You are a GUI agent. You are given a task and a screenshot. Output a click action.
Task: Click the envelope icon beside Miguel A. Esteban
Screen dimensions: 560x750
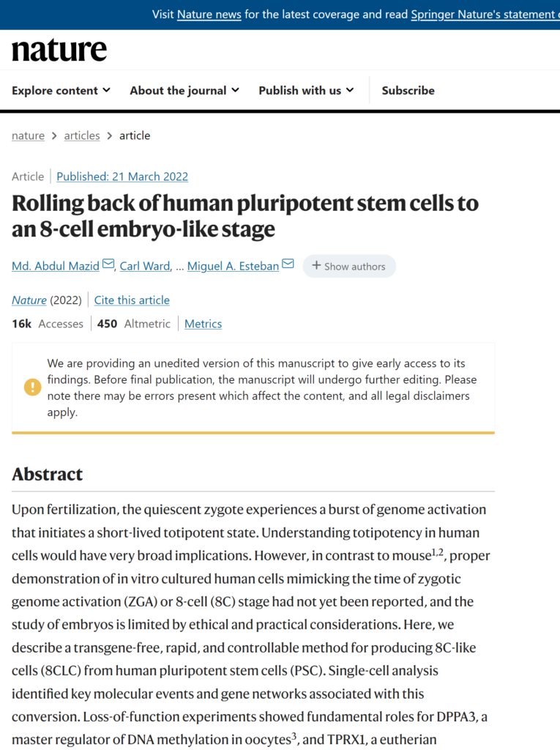288,264
